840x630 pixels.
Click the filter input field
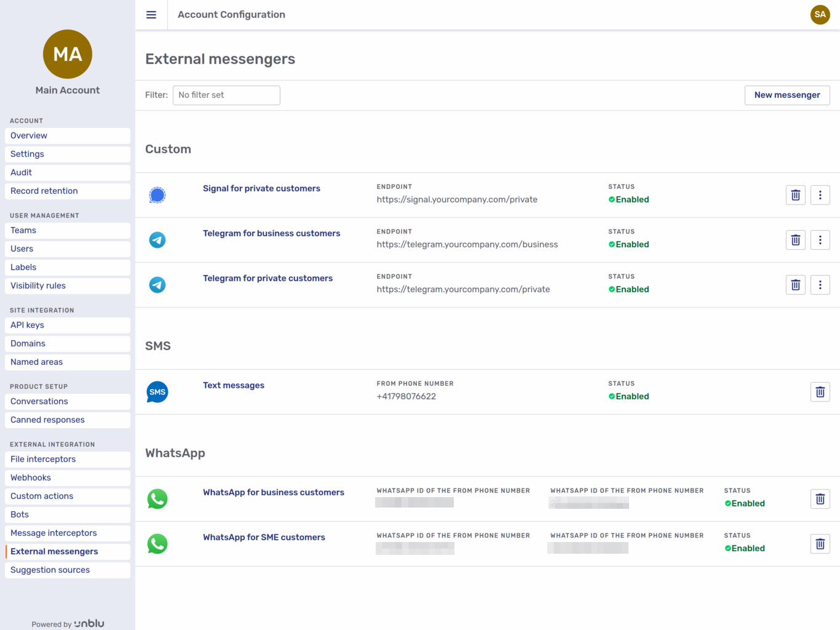pos(226,95)
